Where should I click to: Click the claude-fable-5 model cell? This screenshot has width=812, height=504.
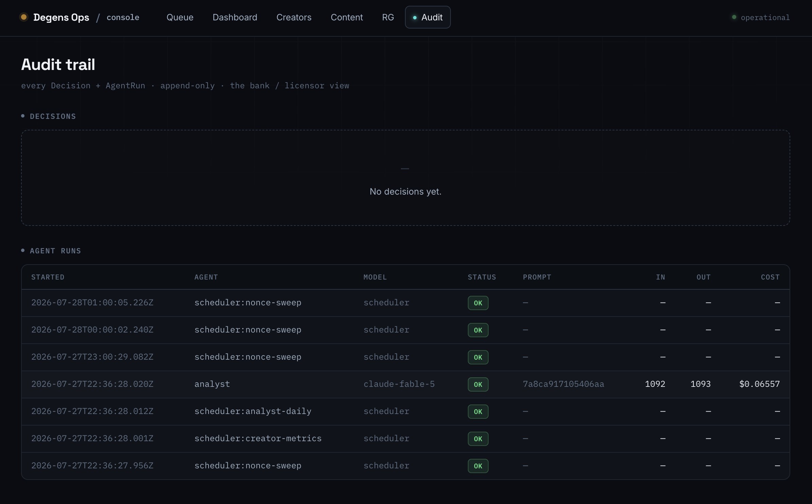tap(399, 384)
